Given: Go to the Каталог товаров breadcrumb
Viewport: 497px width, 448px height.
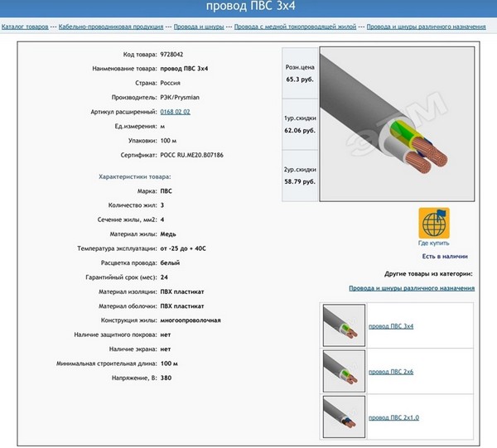Looking at the screenshot, I should click(25, 26).
